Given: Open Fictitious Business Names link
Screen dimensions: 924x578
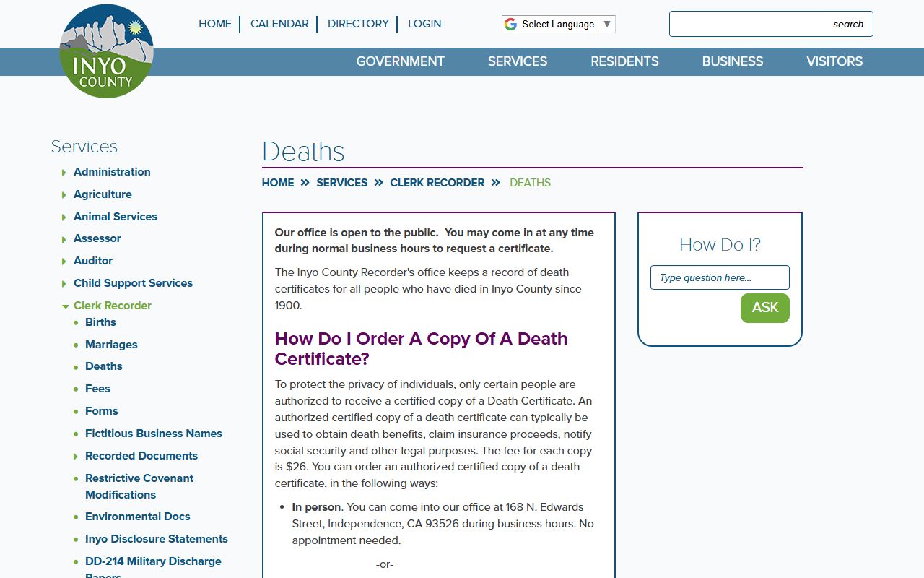Looking at the screenshot, I should [154, 433].
